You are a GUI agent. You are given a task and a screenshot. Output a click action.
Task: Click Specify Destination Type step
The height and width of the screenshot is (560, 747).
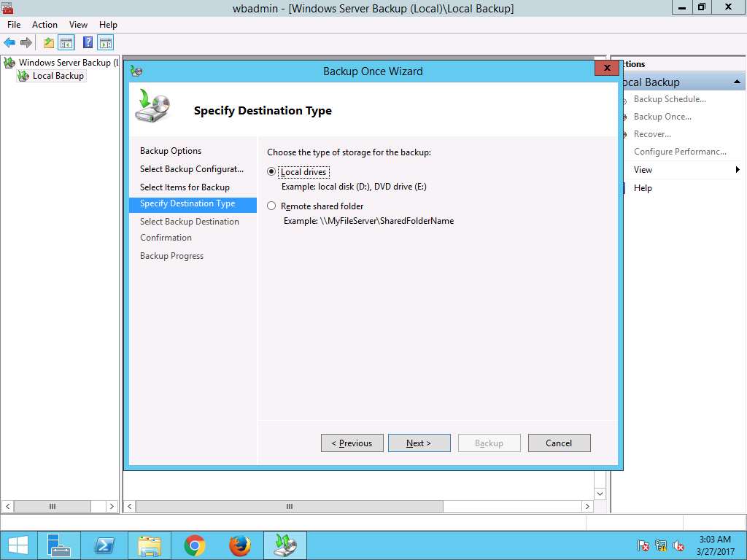193,205
